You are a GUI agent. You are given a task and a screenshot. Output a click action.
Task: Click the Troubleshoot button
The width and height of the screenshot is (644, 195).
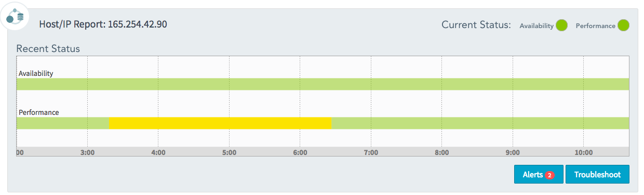597,175
